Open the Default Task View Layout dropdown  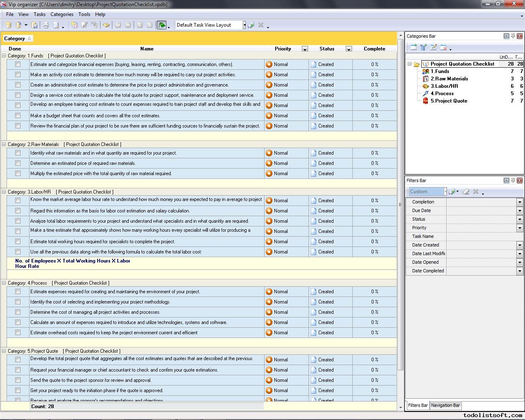(x=244, y=25)
